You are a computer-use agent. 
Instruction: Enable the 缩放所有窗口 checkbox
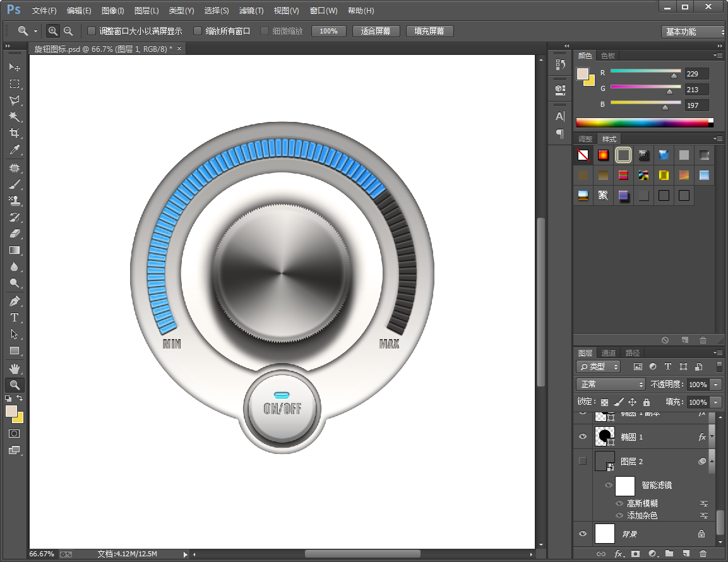198,31
